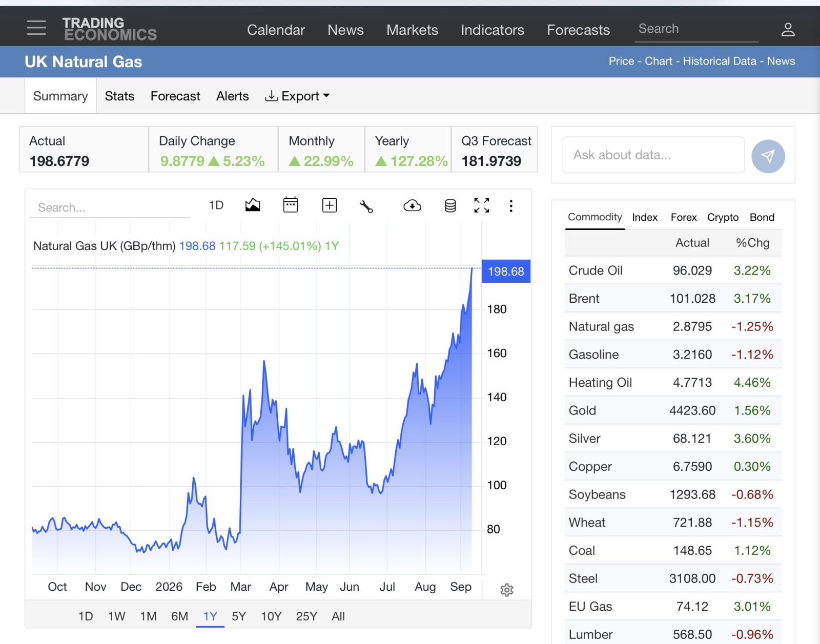Open the calendar date range picker
The image size is (820, 644).
(x=291, y=205)
